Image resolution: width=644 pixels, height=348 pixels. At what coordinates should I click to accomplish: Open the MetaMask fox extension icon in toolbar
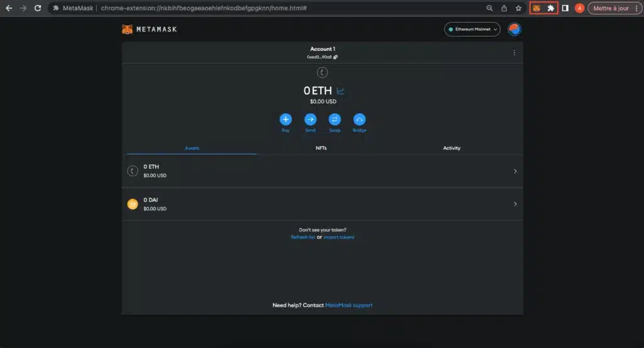point(536,8)
